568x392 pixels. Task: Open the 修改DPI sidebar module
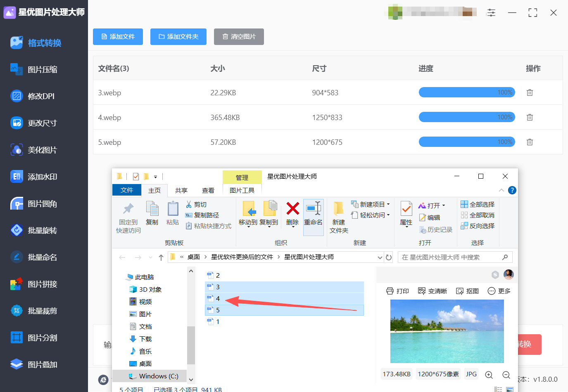pyautogui.click(x=33, y=96)
